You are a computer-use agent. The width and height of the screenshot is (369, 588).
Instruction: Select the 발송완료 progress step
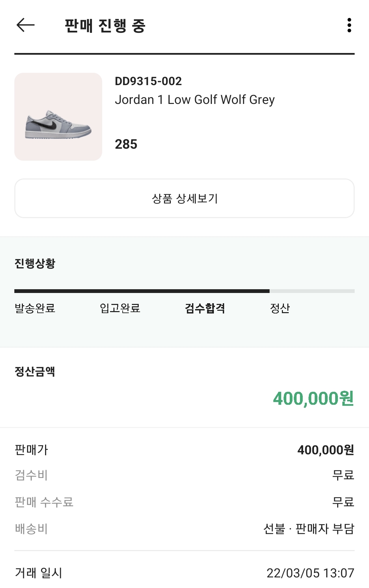[x=35, y=308]
